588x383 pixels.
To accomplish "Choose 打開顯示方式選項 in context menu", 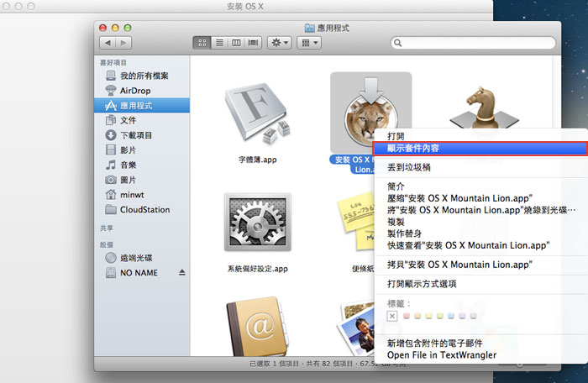I will [x=481, y=284].
